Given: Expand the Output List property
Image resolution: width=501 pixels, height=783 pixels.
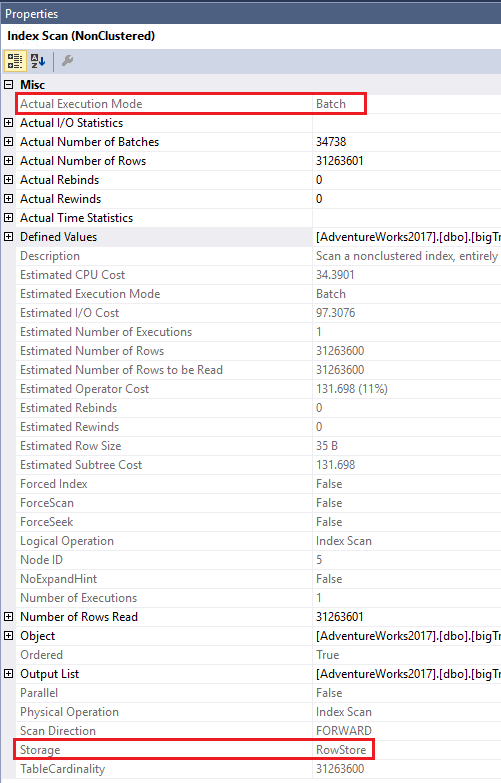Looking at the screenshot, I should 8,673.
